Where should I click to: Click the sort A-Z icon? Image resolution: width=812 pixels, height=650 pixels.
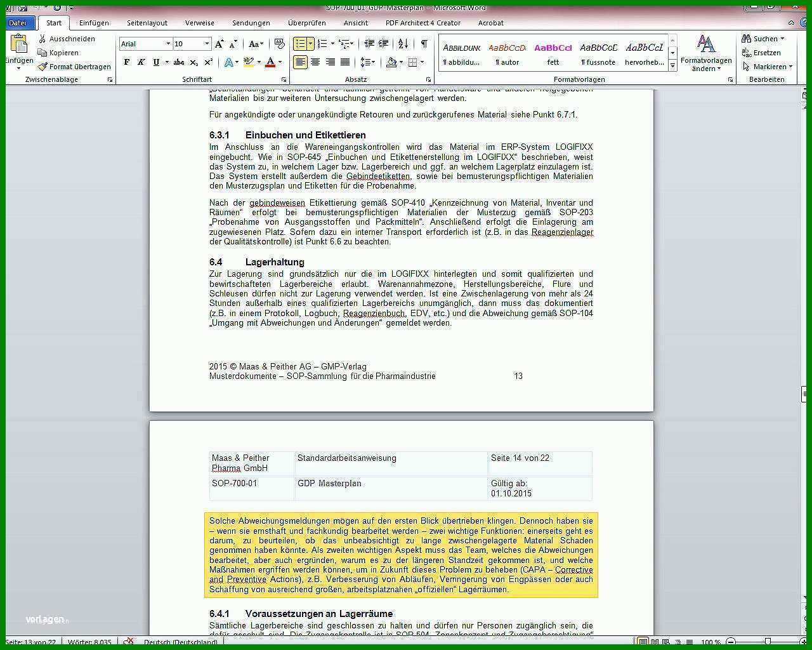click(x=403, y=44)
